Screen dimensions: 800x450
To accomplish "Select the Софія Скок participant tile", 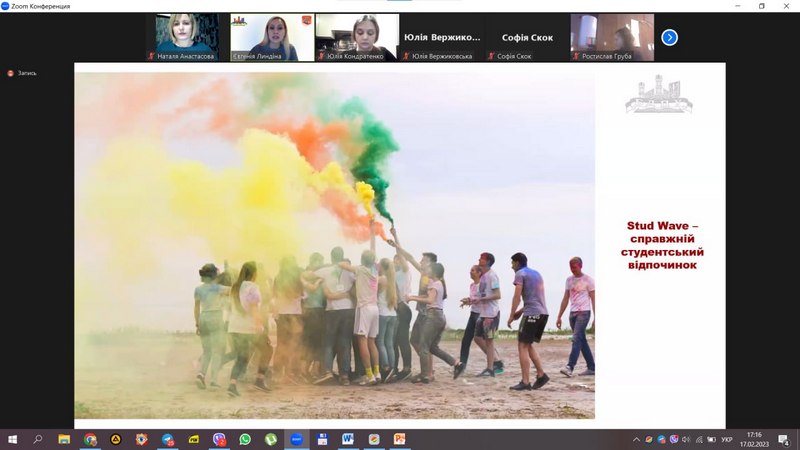I will coord(527,37).
